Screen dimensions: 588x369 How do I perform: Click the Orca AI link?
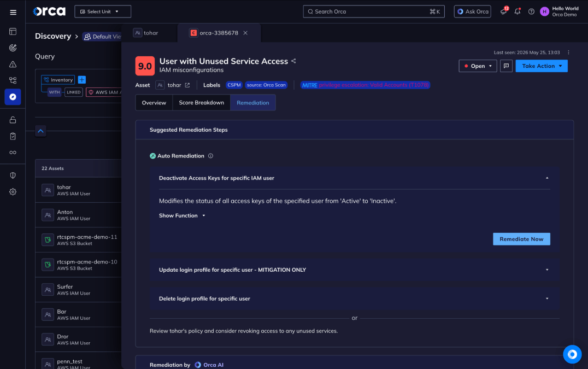(209, 365)
